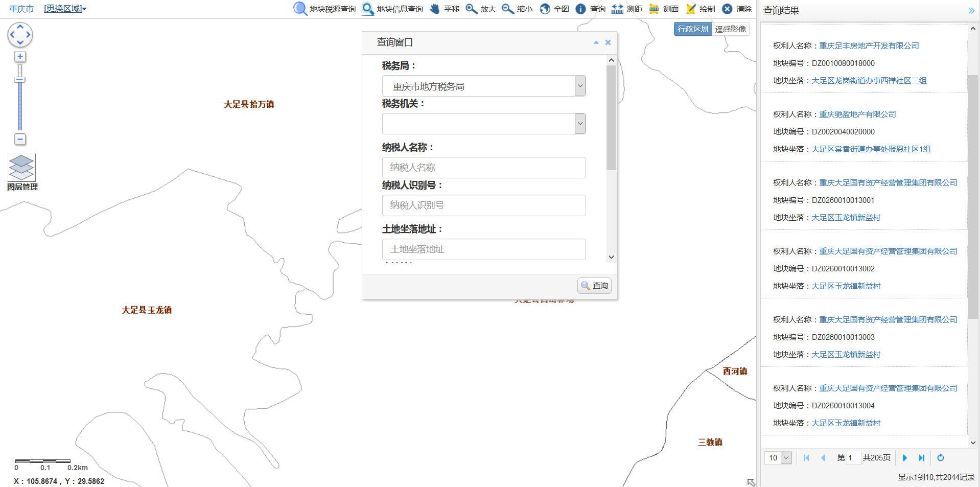This screenshot has width=980, height=487.
Task: Open 地块税源查询 from the toolbar
Action: click(x=324, y=9)
